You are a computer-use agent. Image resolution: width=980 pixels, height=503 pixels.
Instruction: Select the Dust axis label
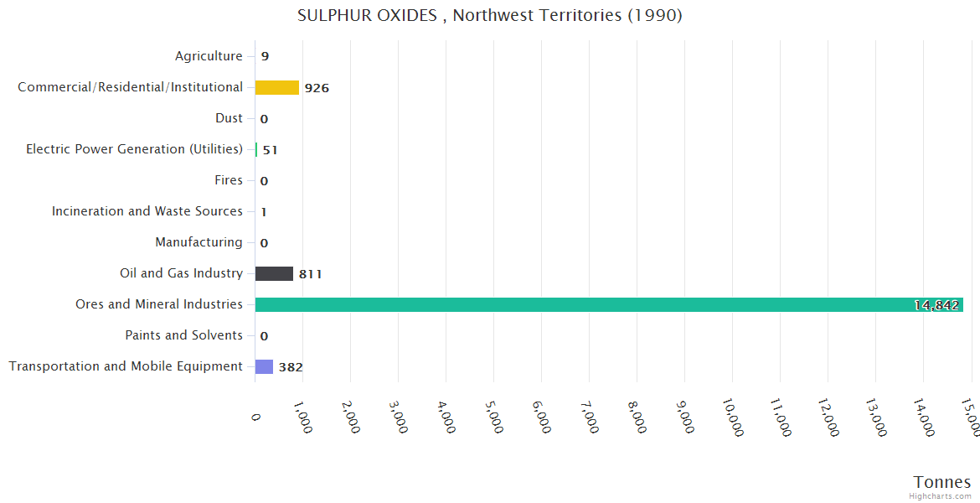click(229, 118)
